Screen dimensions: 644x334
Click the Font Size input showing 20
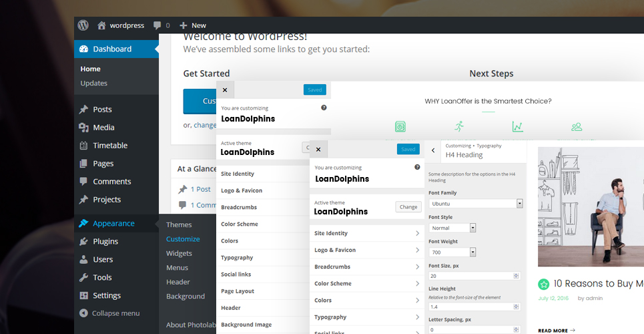pyautogui.click(x=474, y=276)
